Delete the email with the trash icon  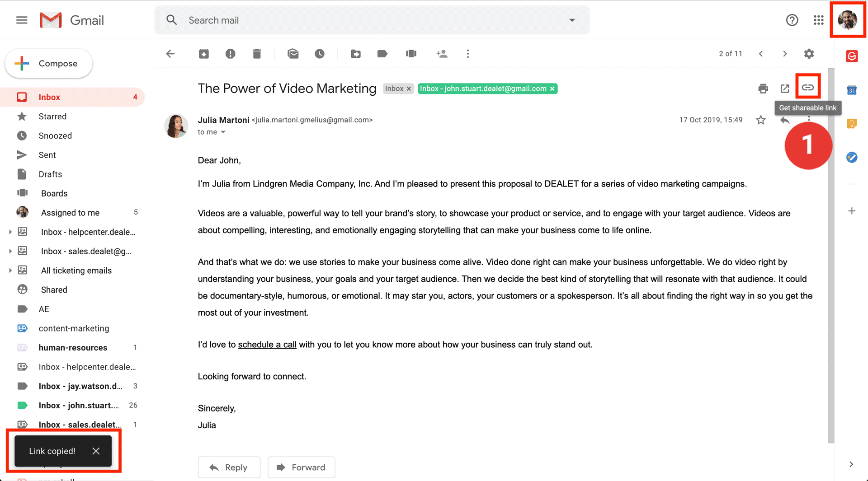coord(257,54)
